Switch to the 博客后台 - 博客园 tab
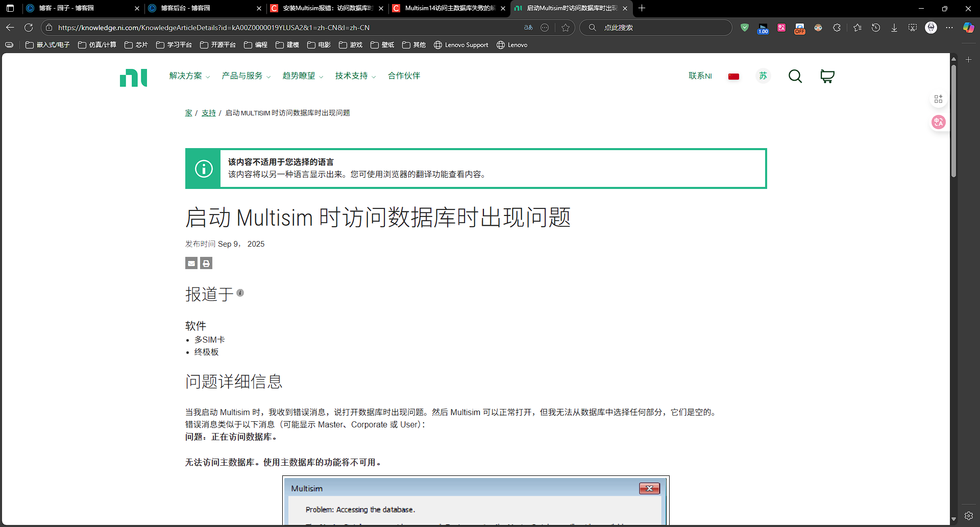This screenshot has width=980, height=527. [x=205, y=8]
